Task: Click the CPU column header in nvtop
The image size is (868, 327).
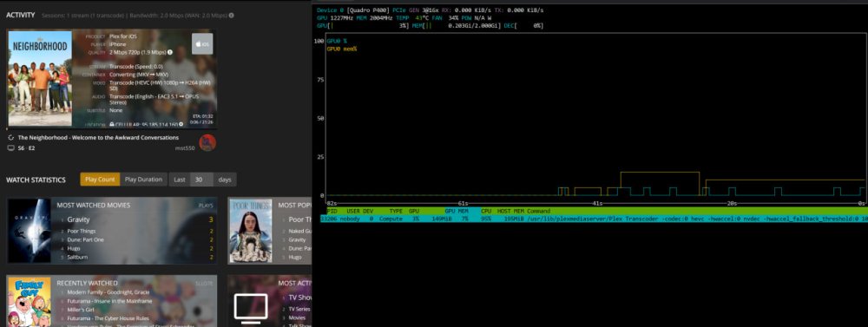Action: pos(486,211)
